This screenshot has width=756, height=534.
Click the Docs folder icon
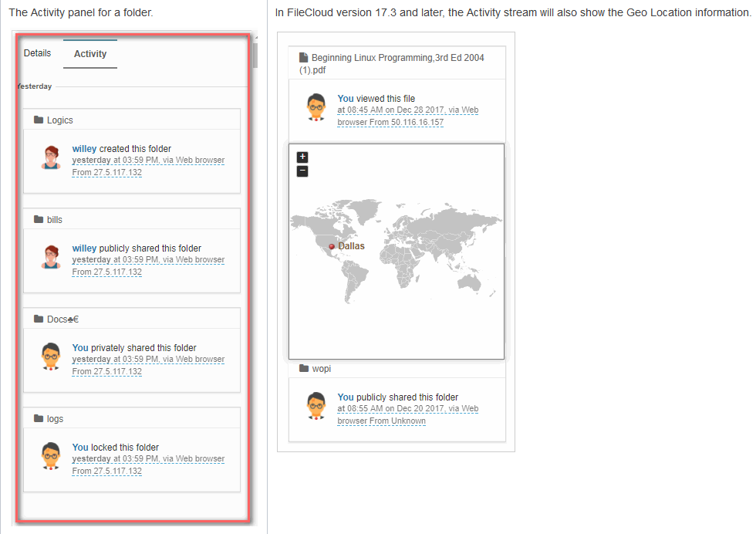(39, 319)
